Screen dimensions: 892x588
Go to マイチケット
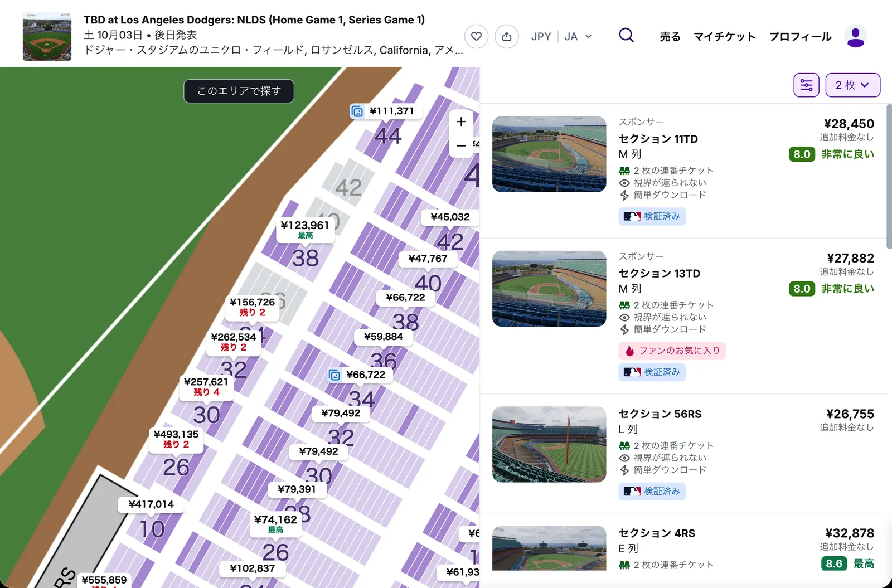(724, 37)
